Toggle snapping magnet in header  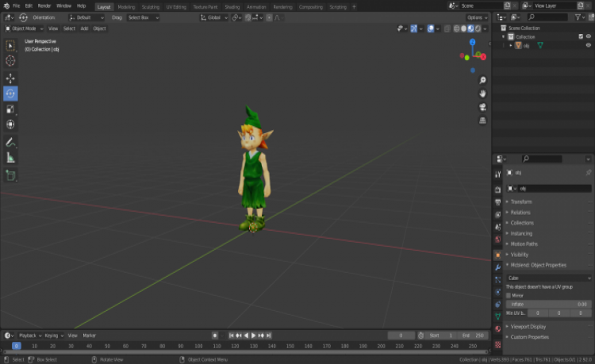point(248,17)
